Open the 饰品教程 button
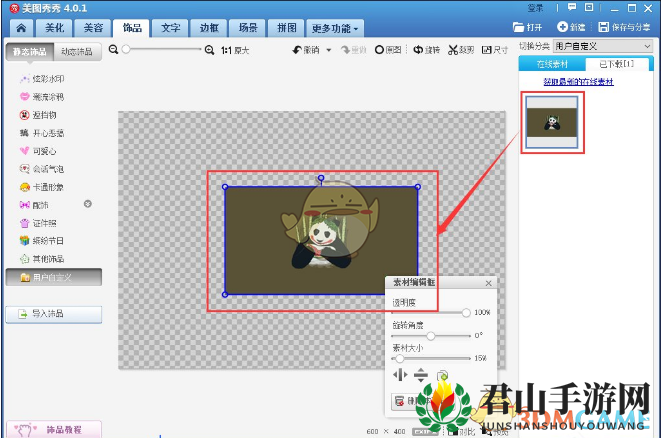This screenshot has height=438, width=661. [54, 430]
